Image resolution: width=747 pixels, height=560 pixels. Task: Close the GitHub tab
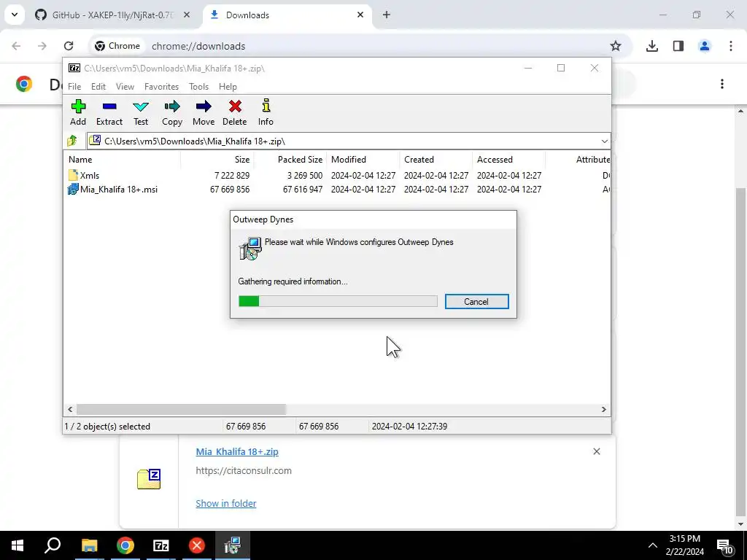point(187,15)
